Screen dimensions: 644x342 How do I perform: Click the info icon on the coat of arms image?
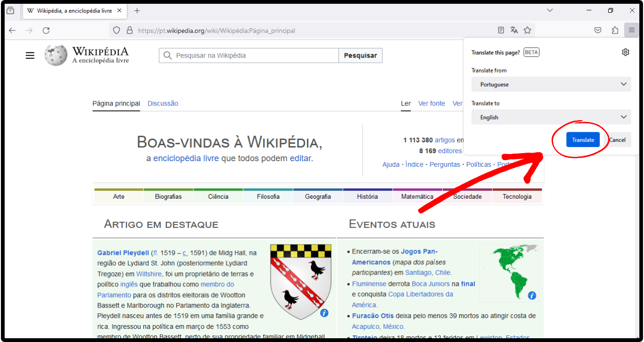(x=324, y=311)
